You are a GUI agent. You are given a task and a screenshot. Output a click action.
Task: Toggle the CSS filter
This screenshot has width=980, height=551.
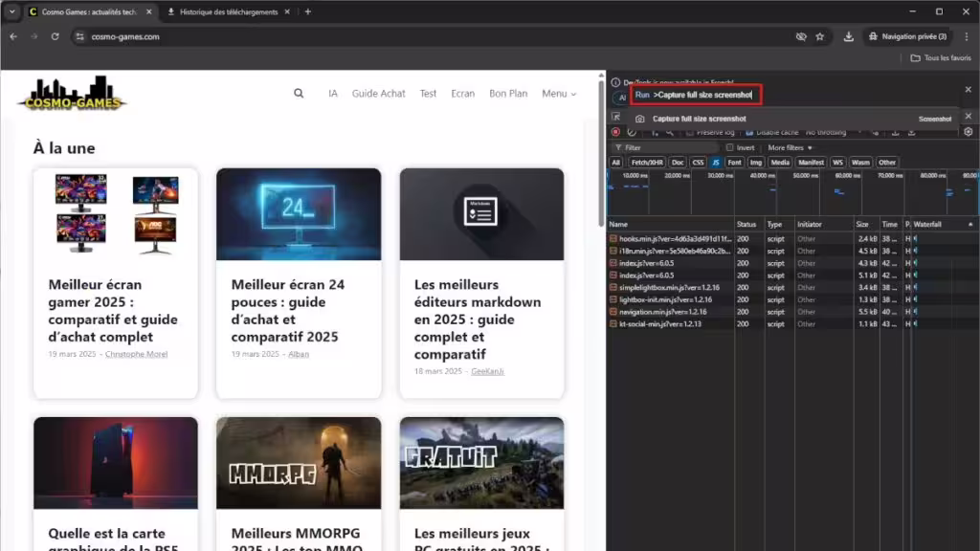pyautogui.click(x=698, y=163)
